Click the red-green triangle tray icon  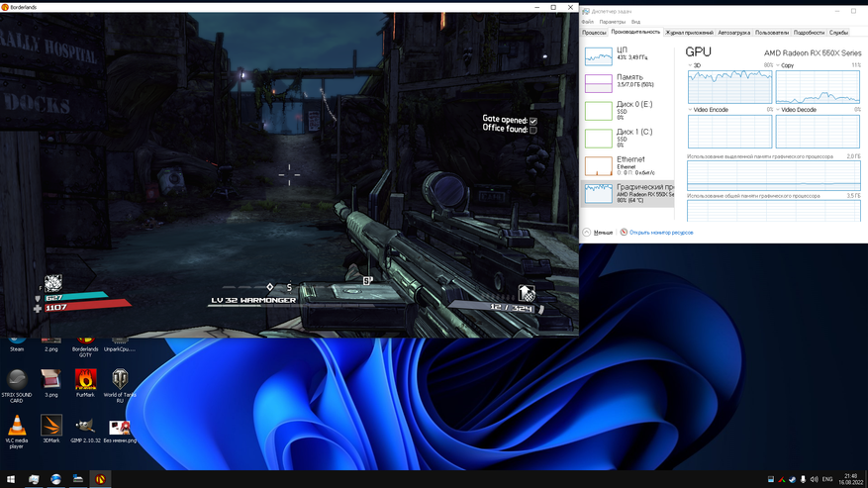(782, 480)
